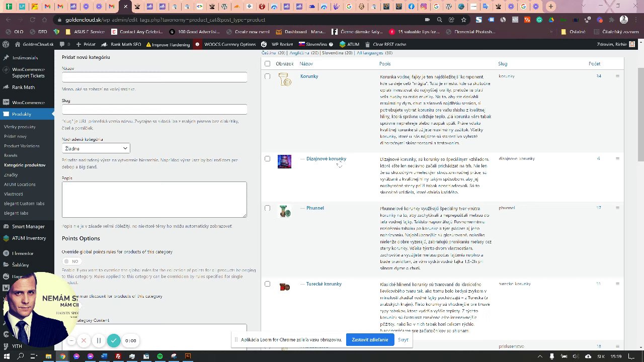This screenshot has height=362, width=644.
Task: Open ATUM Inventory in the sidebar
Action: [x=27, y=238]
